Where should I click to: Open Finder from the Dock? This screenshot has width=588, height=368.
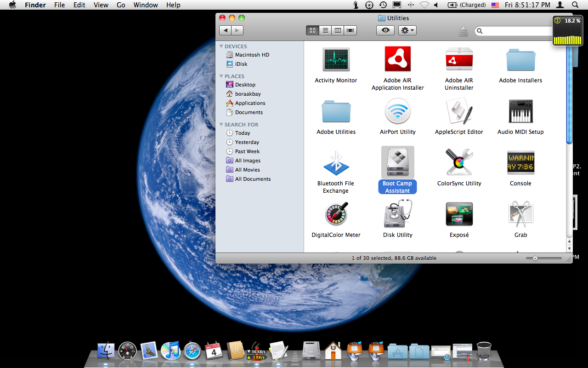(x=106, y=351)
